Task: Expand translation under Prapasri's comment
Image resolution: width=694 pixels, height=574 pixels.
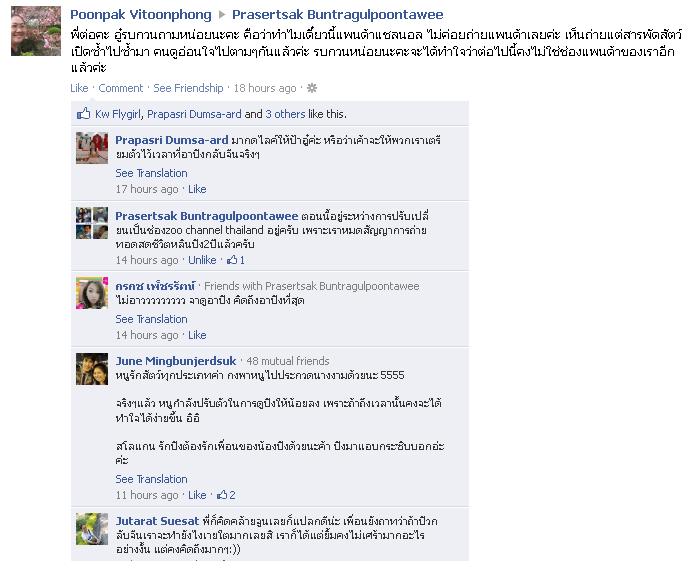Action: 151,173
